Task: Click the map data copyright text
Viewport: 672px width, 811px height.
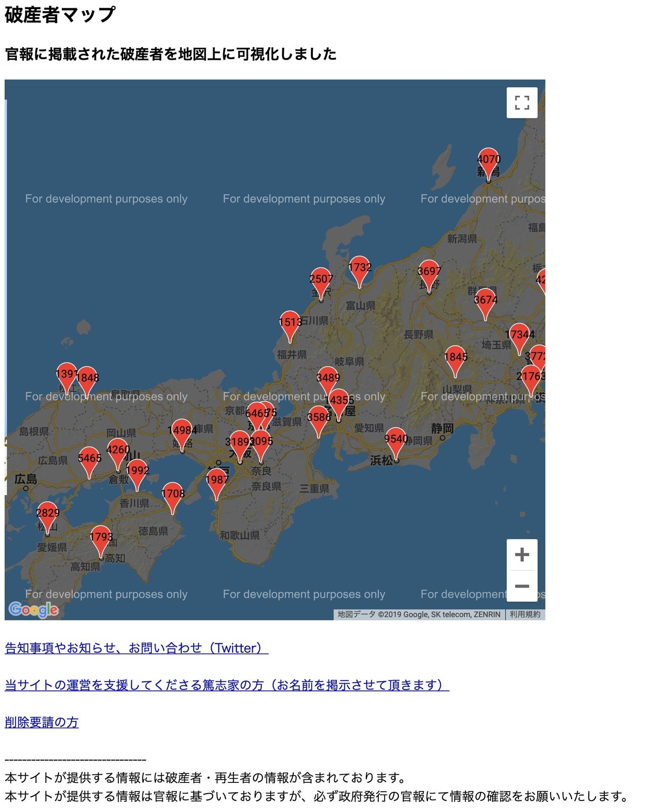Action: (x=419, y=614)
